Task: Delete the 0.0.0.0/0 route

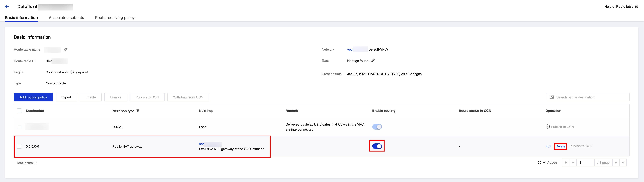Action: coord(560,146)
